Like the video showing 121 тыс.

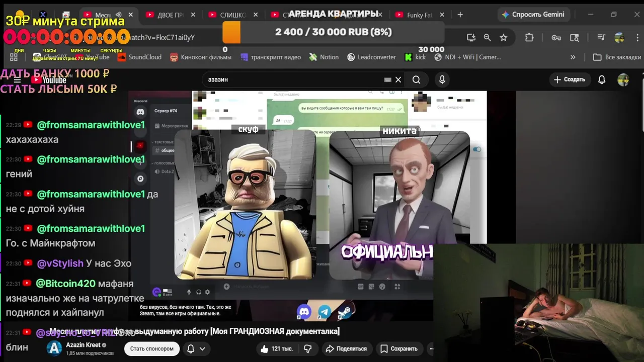(x=276, y=348)
